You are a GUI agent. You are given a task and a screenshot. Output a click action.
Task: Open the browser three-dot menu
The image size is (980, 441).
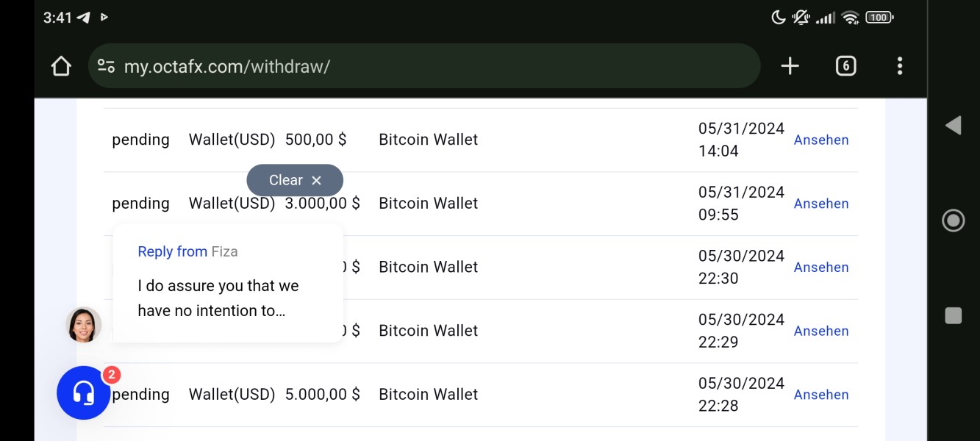click(x=899, y=66)
